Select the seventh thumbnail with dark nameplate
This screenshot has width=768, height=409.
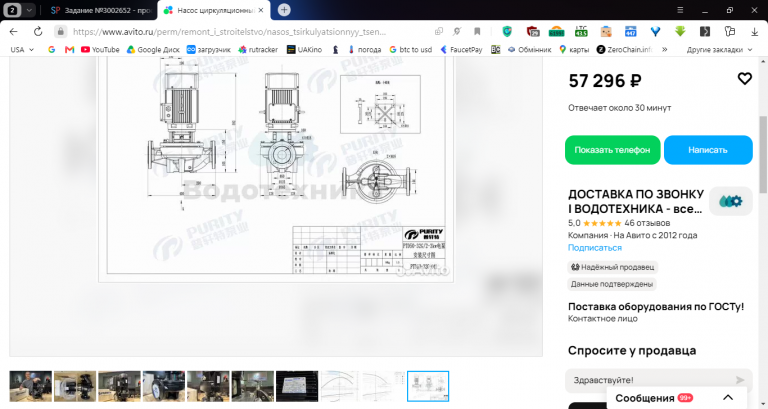pyautogui.click(x=297, y=386)
